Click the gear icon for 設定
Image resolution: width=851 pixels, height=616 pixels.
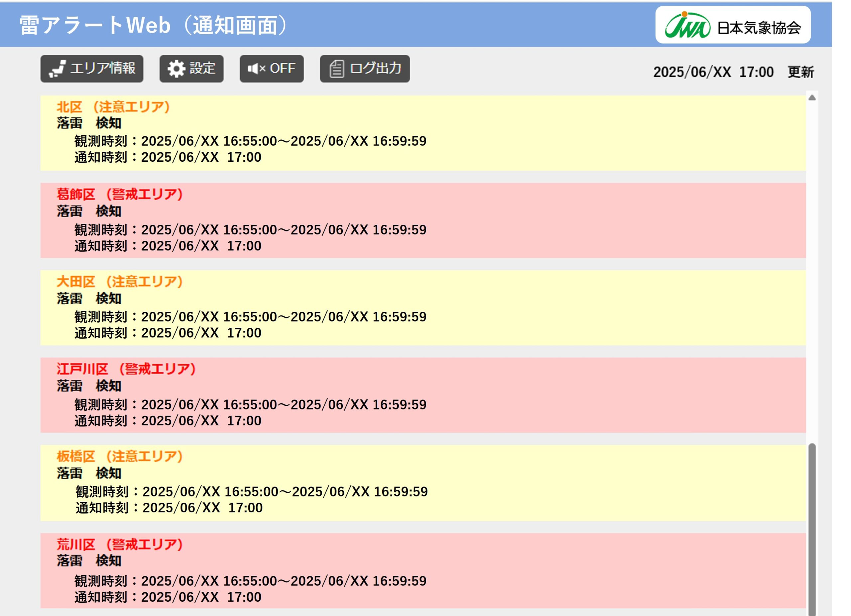177,69
